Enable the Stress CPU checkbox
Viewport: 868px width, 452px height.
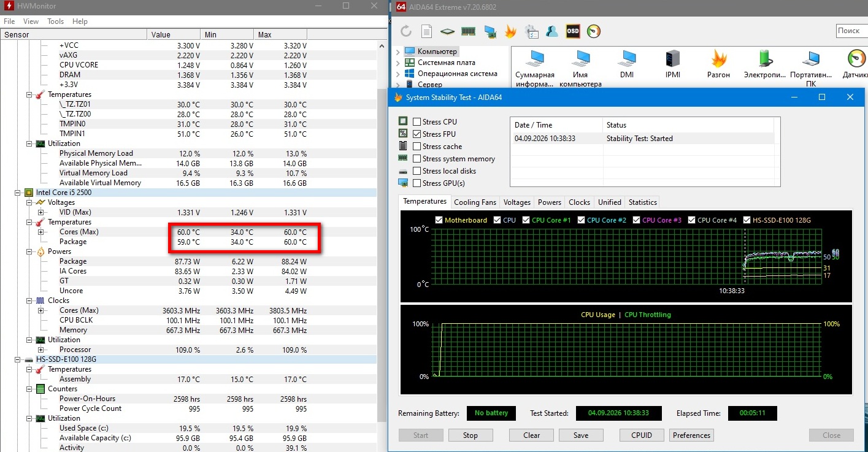[x=417, y=122]
